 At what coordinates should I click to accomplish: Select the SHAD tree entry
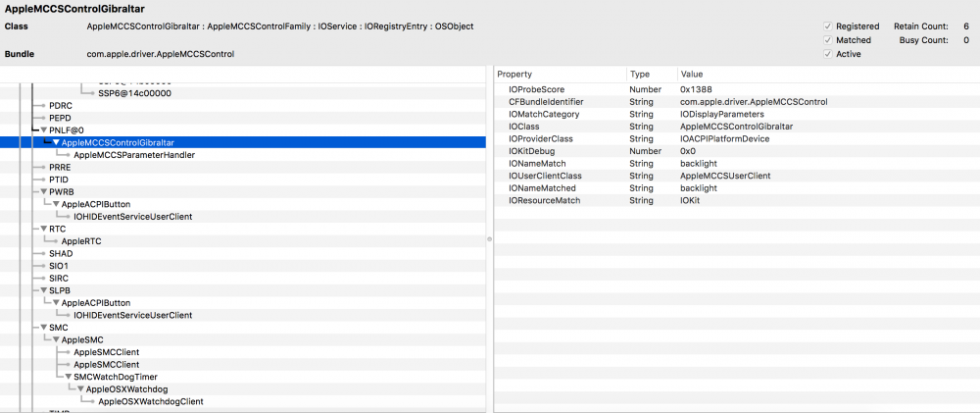[61, 253]
